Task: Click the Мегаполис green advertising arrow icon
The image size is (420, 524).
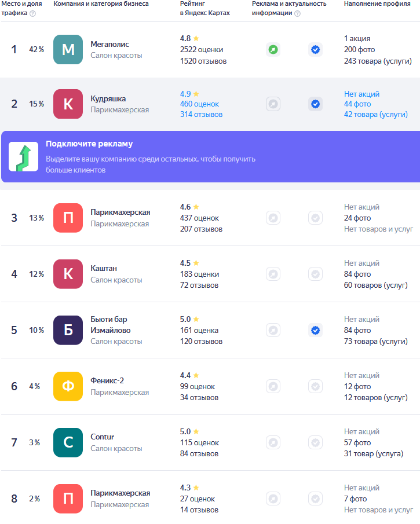Action: click(x=273, y=50)
